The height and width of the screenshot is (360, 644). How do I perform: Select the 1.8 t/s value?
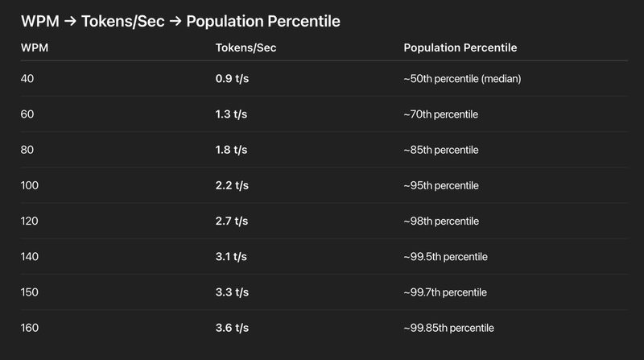click(x=232, y=150)
